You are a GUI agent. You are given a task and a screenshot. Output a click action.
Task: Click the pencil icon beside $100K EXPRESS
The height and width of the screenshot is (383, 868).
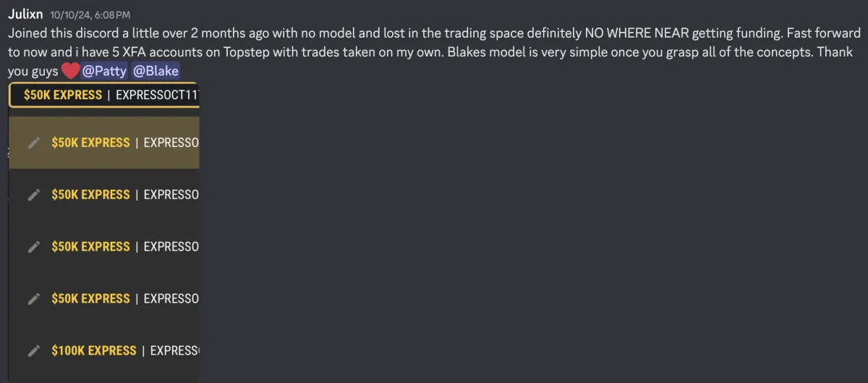pos(33,350)
